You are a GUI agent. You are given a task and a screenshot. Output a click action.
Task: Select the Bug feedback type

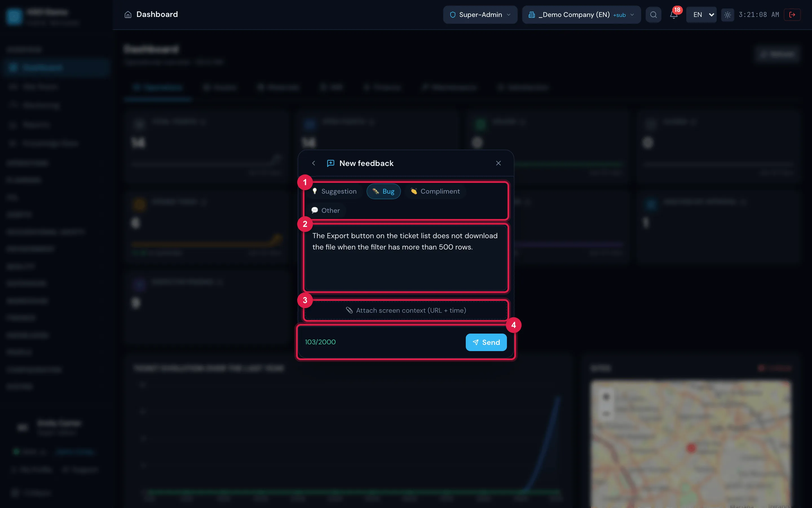[x=383, y=192]
